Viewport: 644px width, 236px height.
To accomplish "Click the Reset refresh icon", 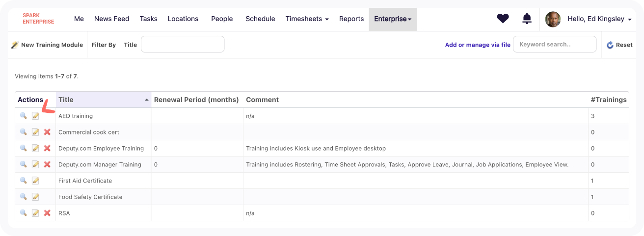I will [x=610, y=45].
